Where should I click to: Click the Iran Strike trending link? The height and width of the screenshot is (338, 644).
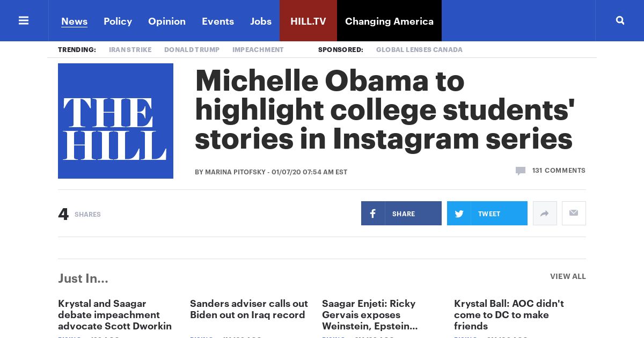pyautogui.click(x=130, y=50)
